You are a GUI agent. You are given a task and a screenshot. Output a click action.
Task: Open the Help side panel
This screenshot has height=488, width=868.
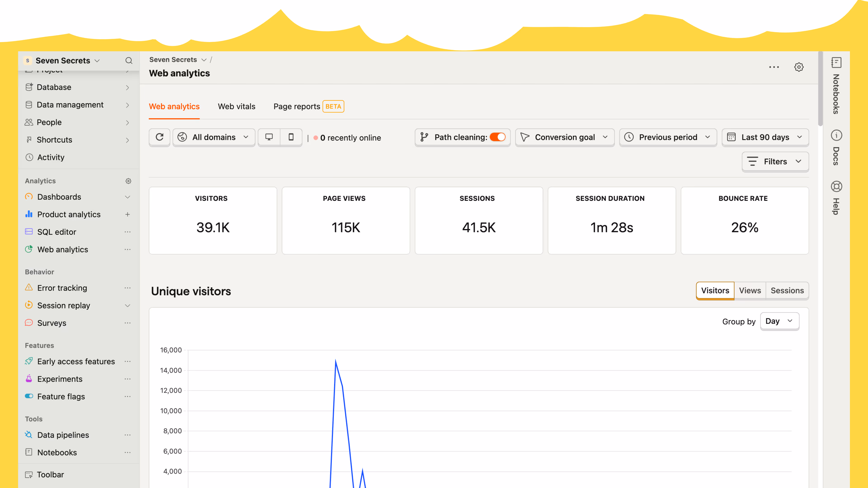(x=836, y=198)
